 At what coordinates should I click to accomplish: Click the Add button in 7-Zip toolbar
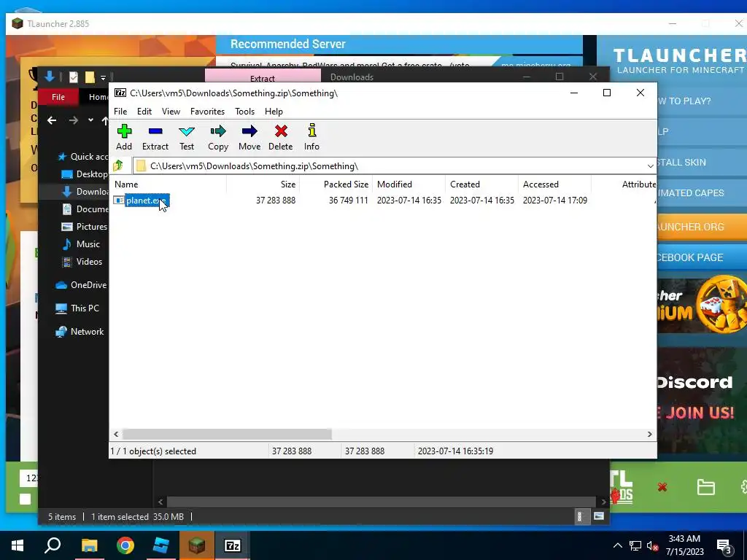click(124, 137)
